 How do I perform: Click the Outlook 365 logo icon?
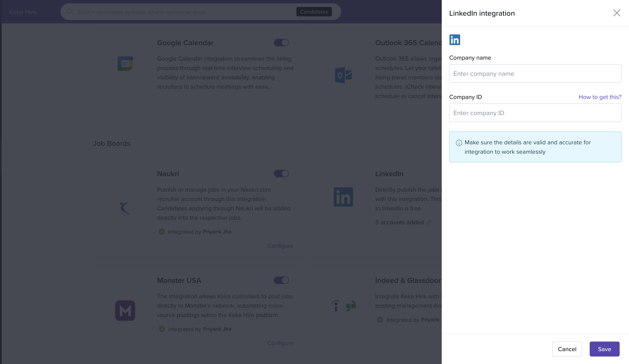tap(343, 75)
